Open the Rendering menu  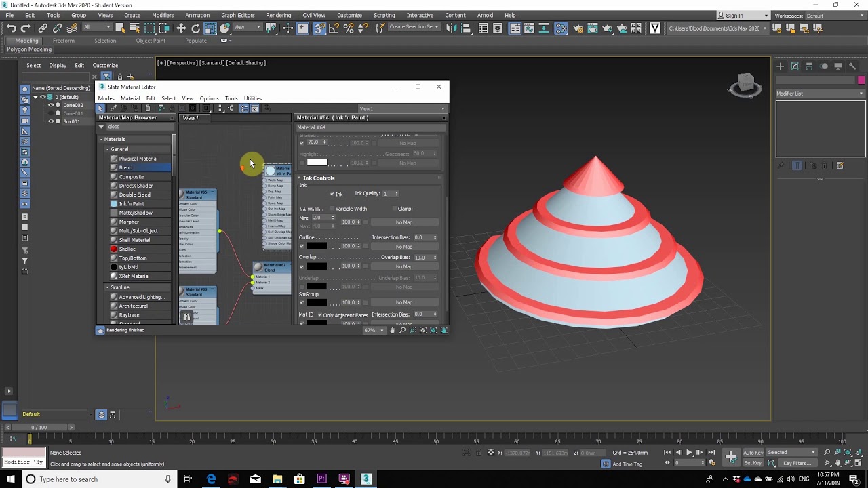point(278,15)
